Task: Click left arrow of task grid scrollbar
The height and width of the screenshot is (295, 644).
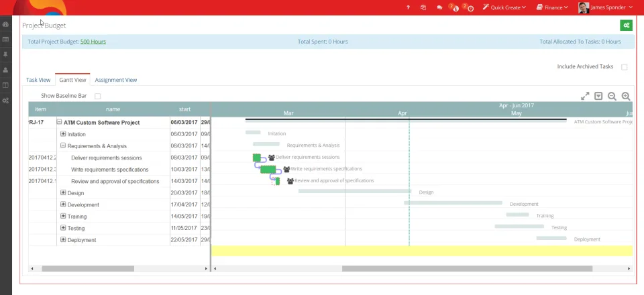Action: click(x=32, y=269)
